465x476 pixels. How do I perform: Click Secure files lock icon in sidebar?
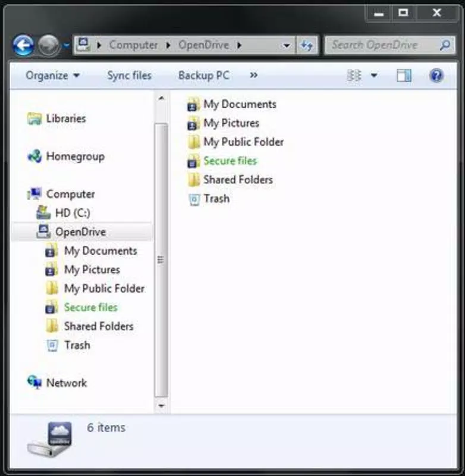52,307
